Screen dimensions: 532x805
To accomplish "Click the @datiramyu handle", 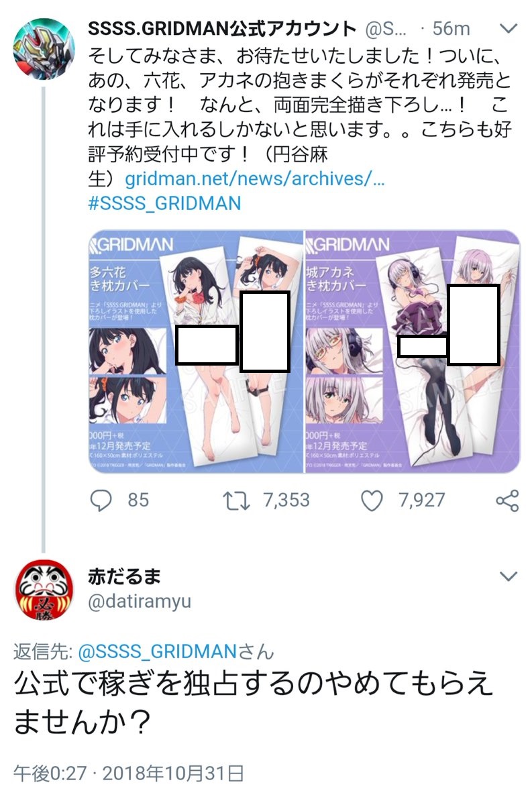I will (140, 600).
